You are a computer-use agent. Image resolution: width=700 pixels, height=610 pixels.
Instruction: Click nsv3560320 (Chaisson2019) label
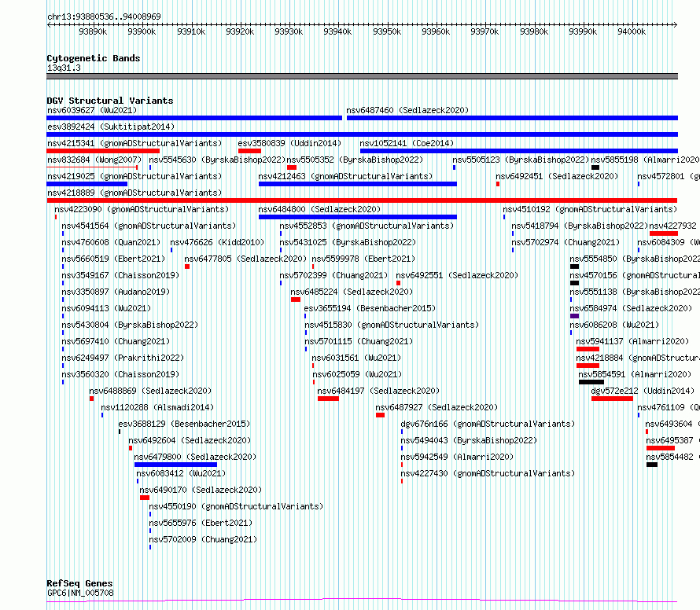click(120, 374)
